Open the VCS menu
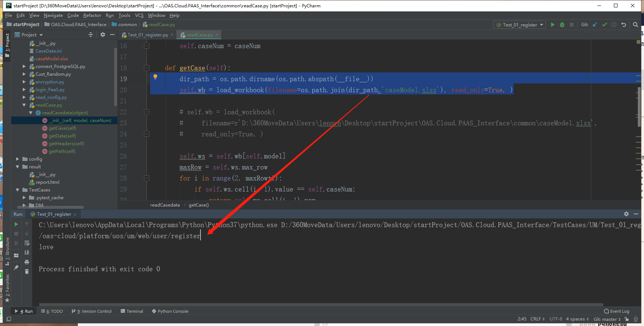Screen dimensions: 644x326 [139, 15]
